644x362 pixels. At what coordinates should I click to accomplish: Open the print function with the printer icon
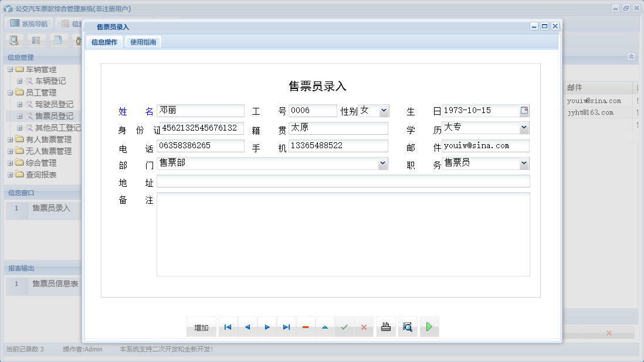coord(386,327)
